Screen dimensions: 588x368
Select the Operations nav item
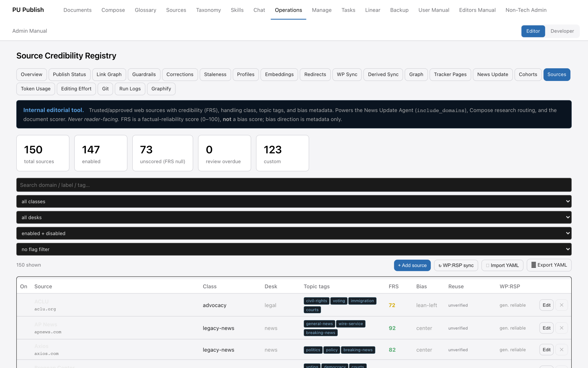click(x=288, y=10)
